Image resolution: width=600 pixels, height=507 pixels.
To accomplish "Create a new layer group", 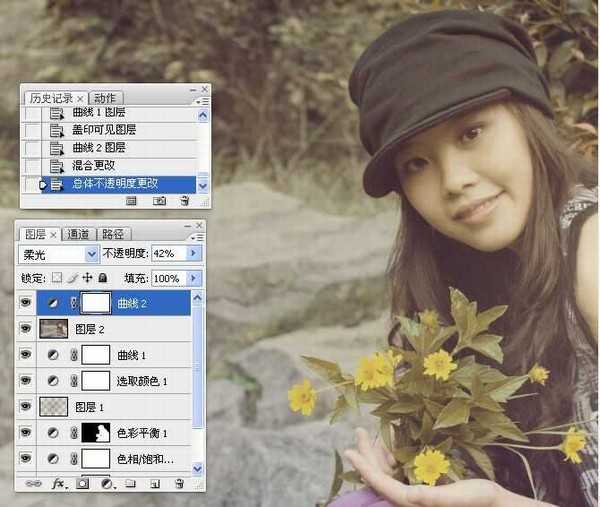I will (130, 483).
